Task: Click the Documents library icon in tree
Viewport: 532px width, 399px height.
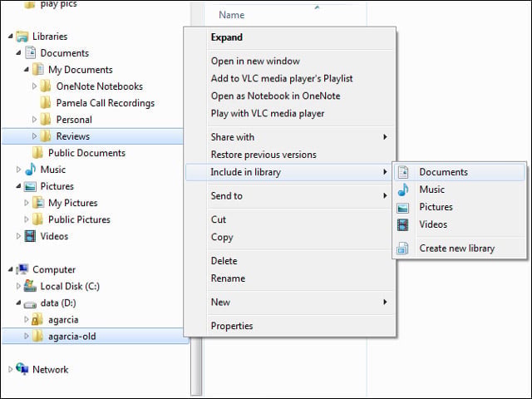Action: (x=31, y=53)
